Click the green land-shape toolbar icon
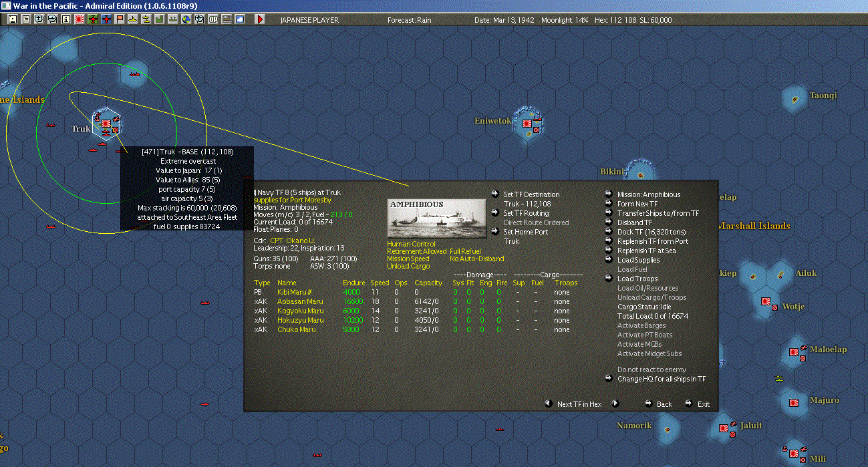 (x=159, y=19)
